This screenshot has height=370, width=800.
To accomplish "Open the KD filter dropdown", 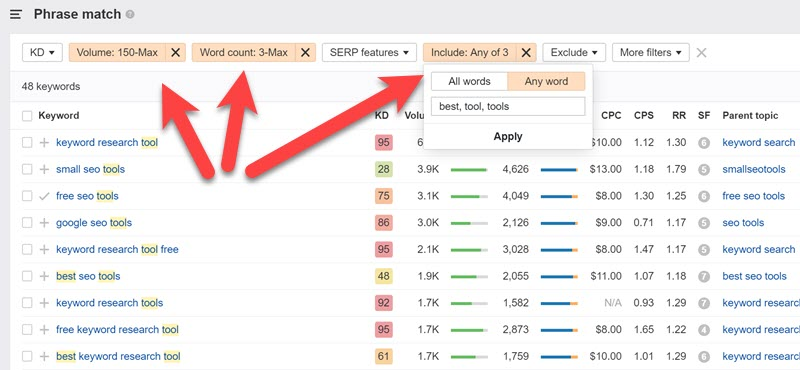I will tap(42, 53).
